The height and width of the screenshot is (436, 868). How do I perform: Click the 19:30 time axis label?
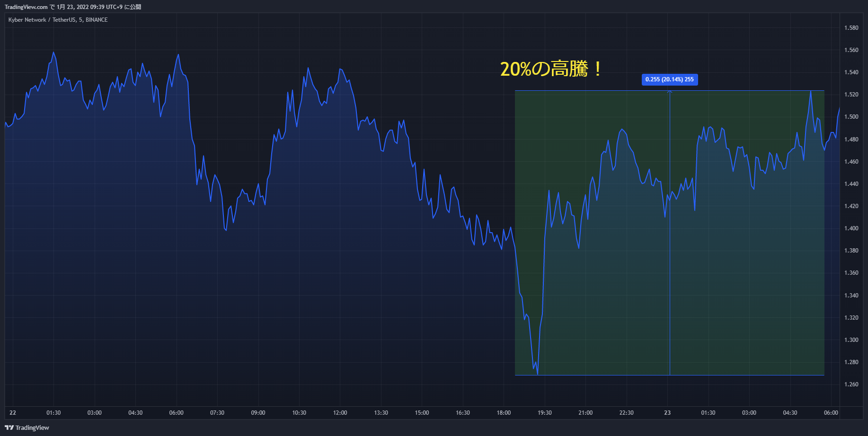(545, 413)
